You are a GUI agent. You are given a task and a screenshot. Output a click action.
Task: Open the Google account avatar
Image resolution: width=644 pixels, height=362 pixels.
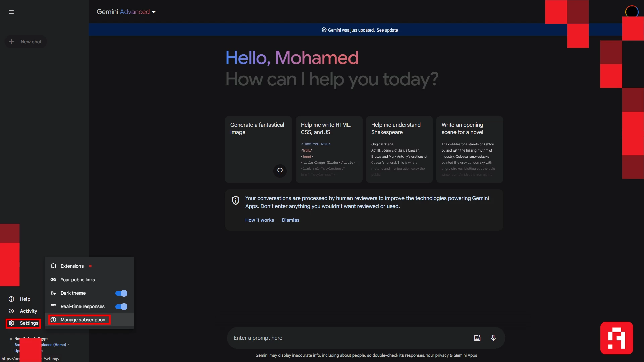[x=632, y=12]
